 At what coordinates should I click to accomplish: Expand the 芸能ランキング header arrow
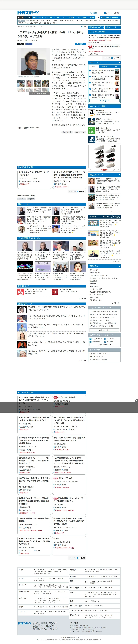pyautogui.click(x=119, y=62)
